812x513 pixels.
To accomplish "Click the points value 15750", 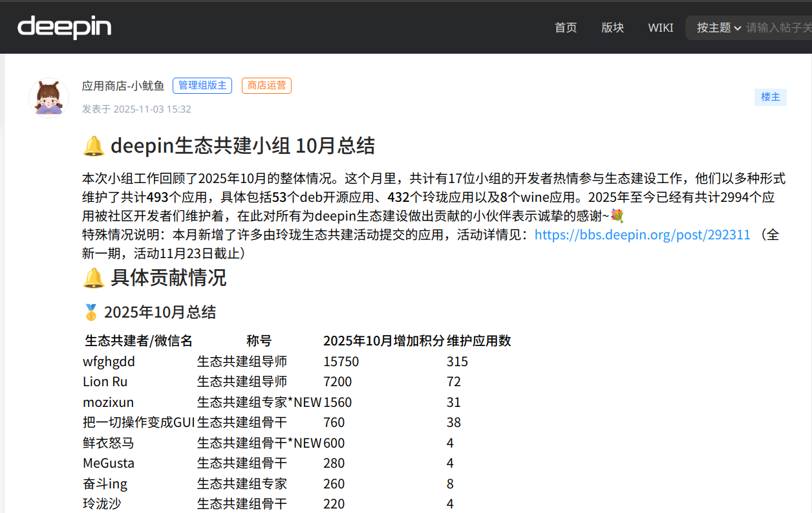I will coord(341,362).
